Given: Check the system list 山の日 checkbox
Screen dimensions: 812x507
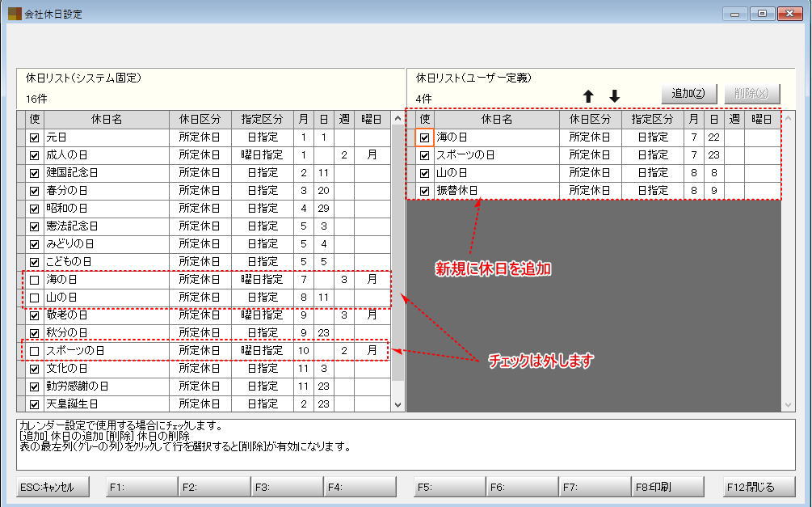Looking at the screenshot, I should [x=34, y=298].
